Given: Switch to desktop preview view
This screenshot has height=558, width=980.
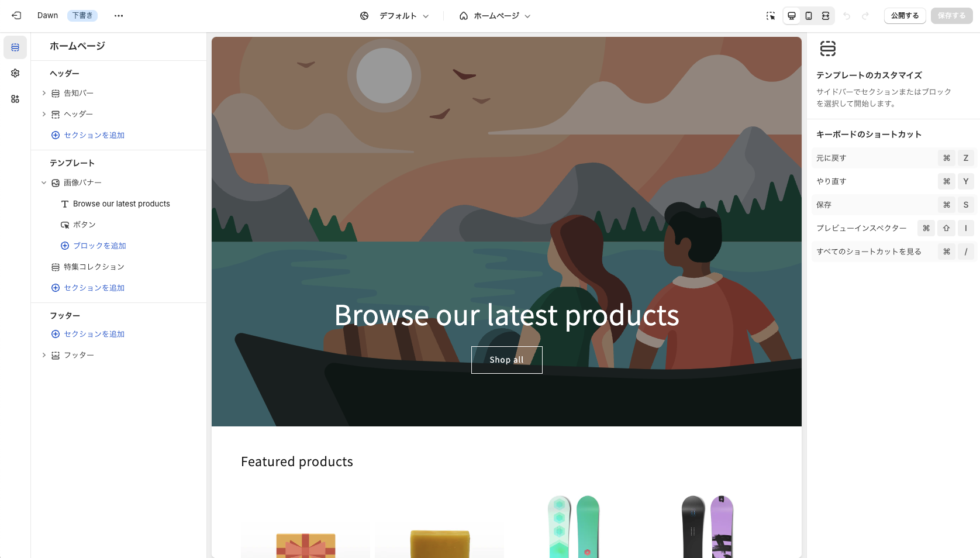Looking at the screenshot, I should click(x=792, y=16).
